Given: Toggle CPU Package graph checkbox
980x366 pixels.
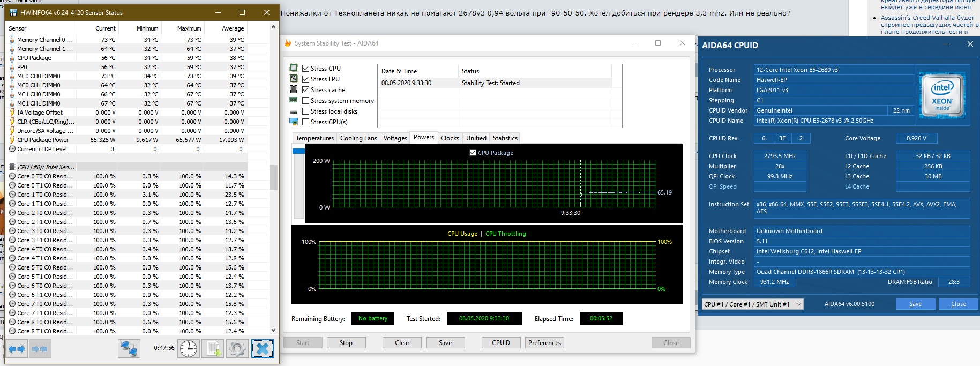Looking at the screenshot, I should pos(473,153).
